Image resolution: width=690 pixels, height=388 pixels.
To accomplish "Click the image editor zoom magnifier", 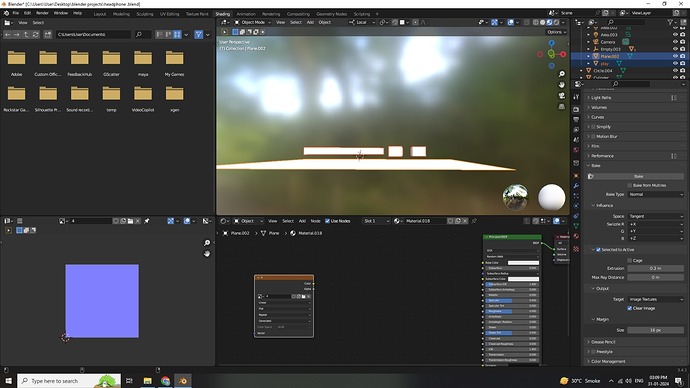I will [x=207, y=243].
